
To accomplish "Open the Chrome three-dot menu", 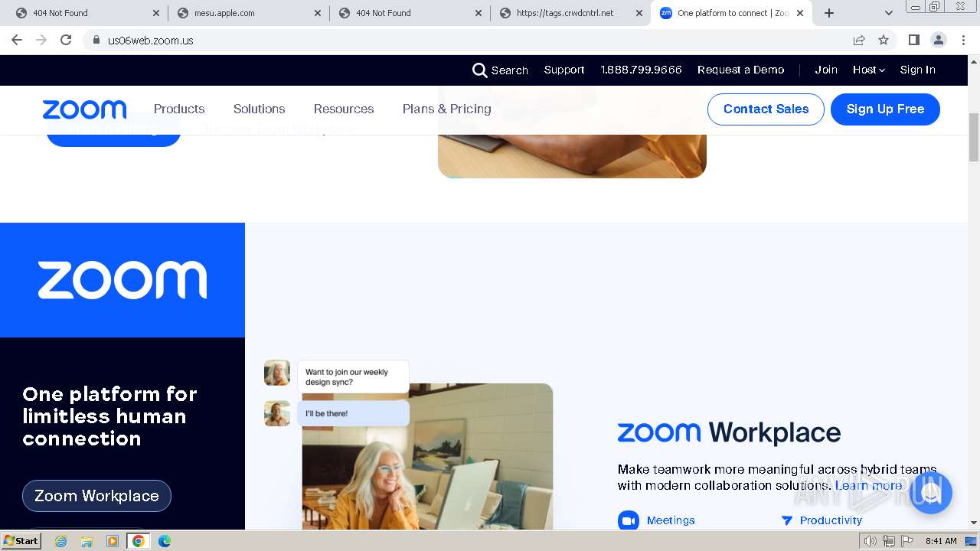I will [x=963, y=41].
